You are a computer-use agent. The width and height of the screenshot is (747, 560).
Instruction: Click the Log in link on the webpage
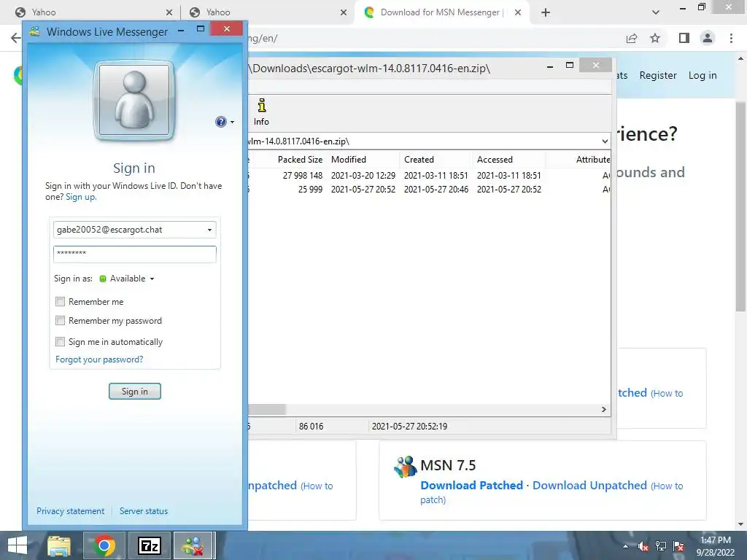(x=703, y=75)
